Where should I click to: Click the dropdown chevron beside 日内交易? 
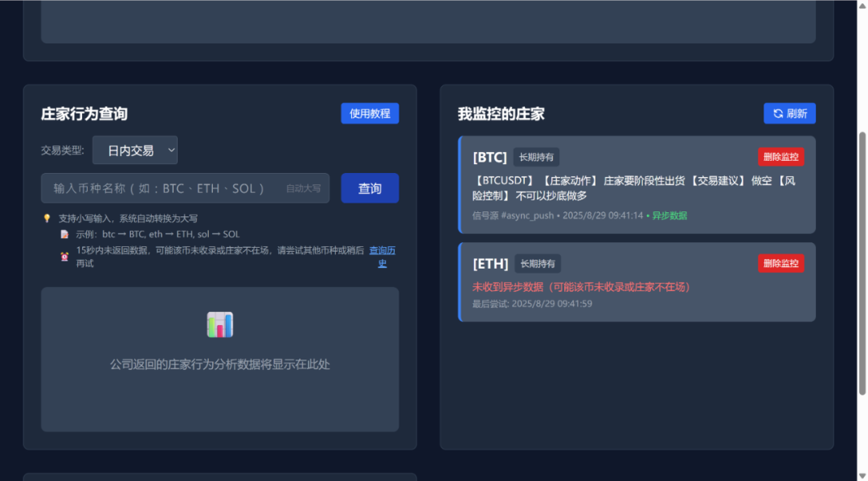pos(171,150)
